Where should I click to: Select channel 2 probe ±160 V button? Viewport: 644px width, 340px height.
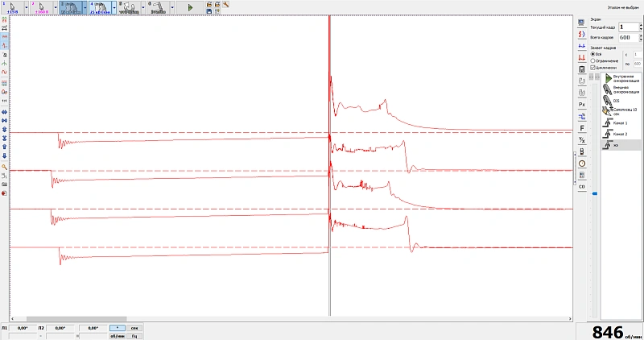tap(42, 7)
